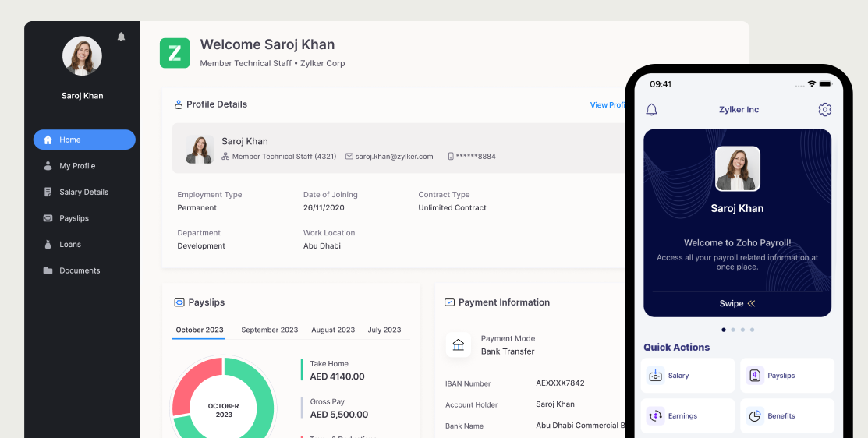Viewport: 868px width, 438px height.
Task: Click the Welcome Saroj Khan heading
Action: point(267,44)
